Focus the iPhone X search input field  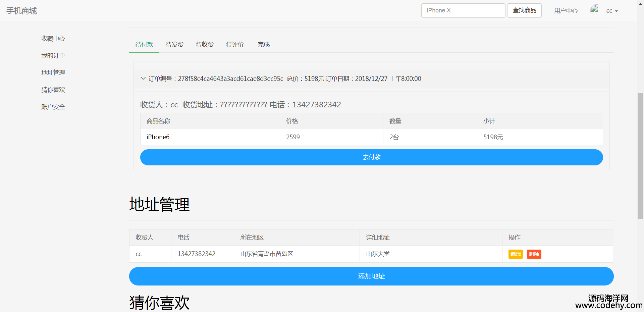(x=463, y=10)
